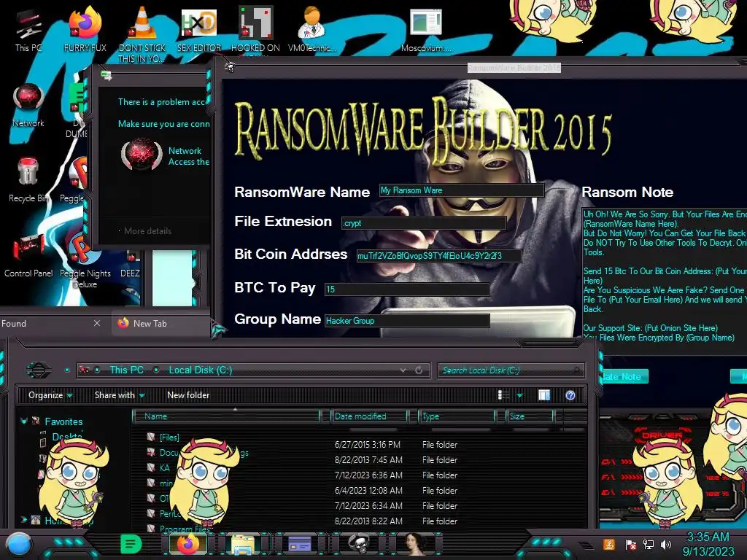747x560 pixels.
Task: Open the skull icon app on taskbar
Action: pyautogui.click(x=358, y=544)
